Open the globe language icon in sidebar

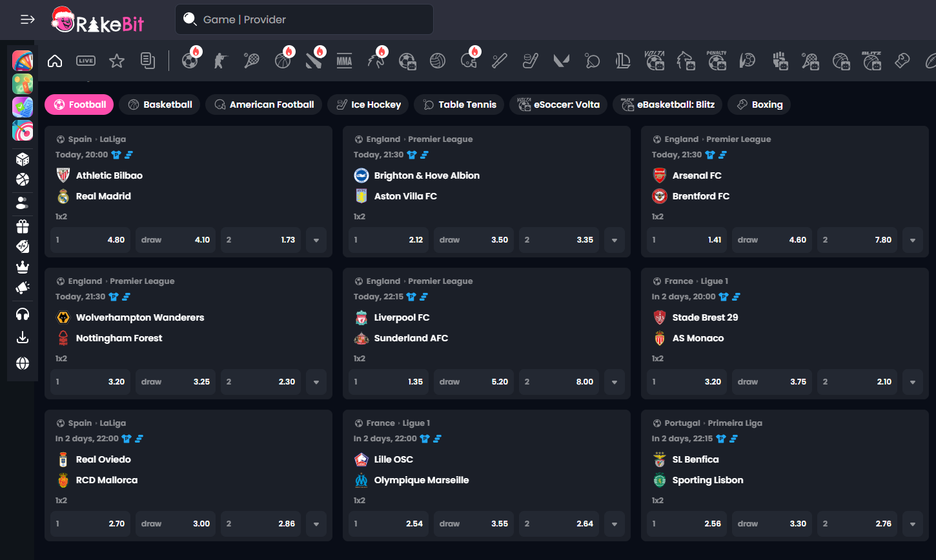(x=23, y=363)
